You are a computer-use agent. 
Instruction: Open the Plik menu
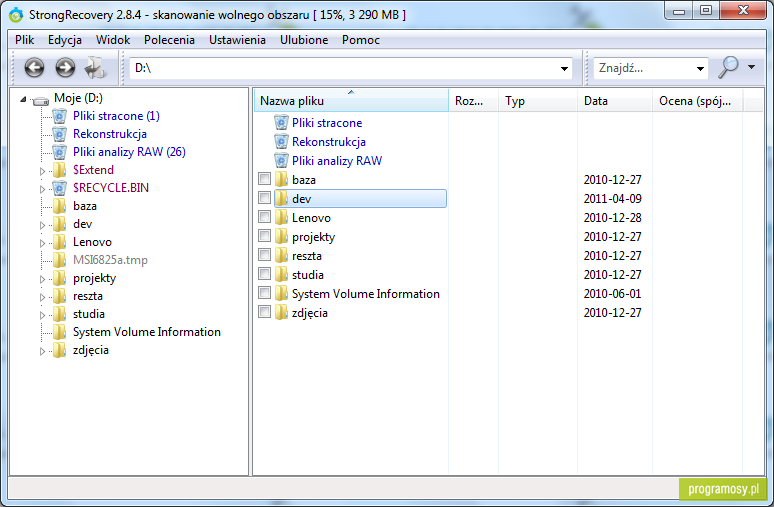click(x=24, y=40)
